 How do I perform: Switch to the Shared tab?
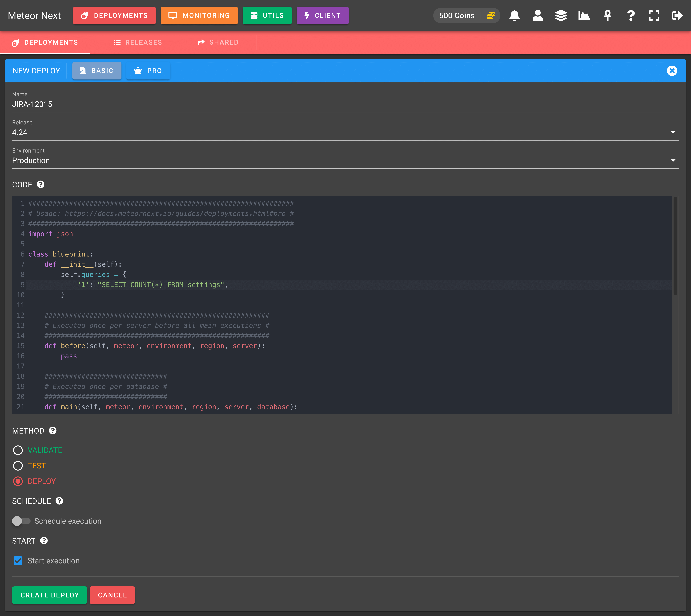(218, 43)
